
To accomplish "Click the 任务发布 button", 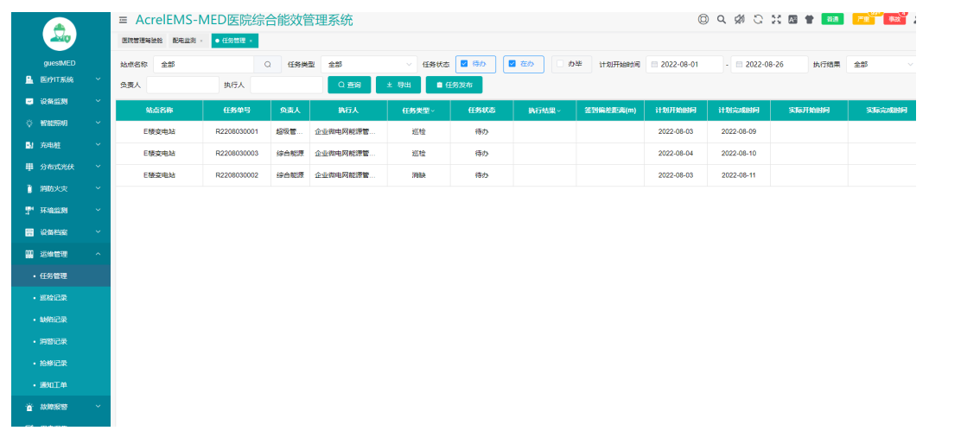I will tap(455, 85).
